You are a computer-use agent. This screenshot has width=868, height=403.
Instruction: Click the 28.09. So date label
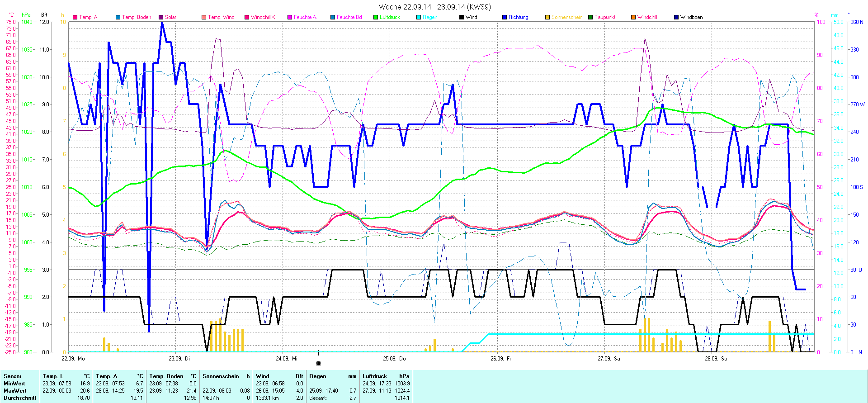coord(716,359)
